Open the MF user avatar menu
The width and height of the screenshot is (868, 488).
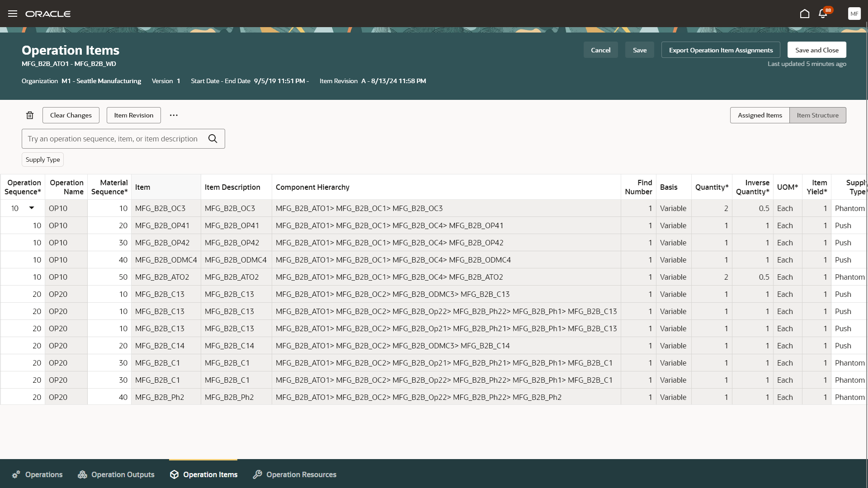854,14
